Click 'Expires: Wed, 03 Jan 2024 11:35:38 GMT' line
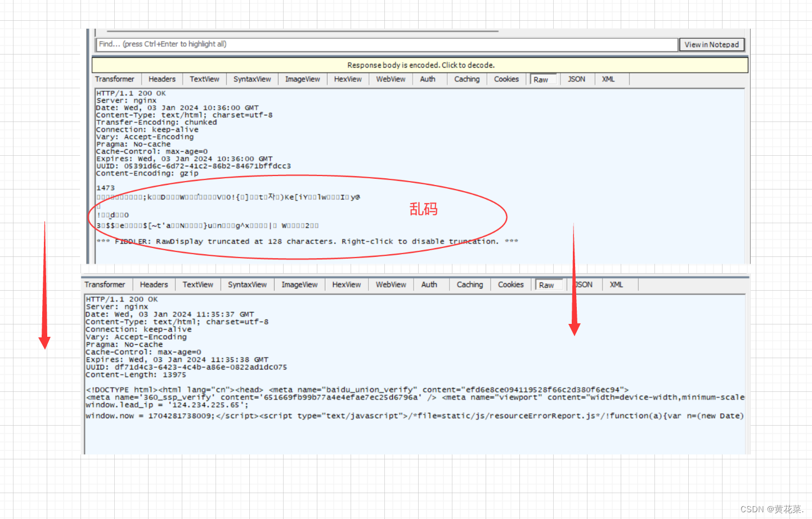The width and height of the screenshot is (812, 519). [x=177, y=360]
